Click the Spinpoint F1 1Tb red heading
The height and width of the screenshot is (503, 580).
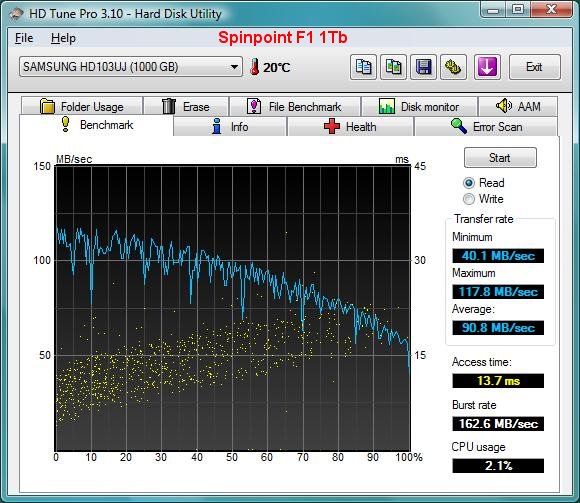[283, 37]
